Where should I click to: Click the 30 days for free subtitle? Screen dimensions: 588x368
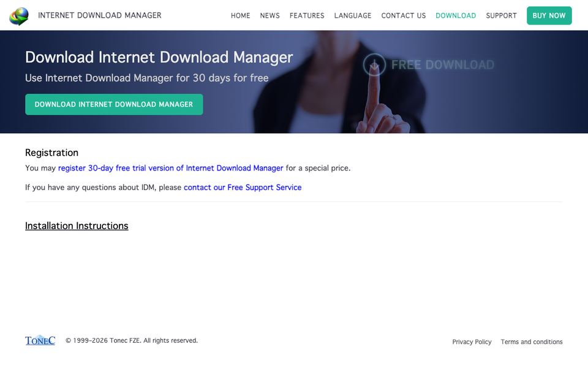tap(146, 78)
